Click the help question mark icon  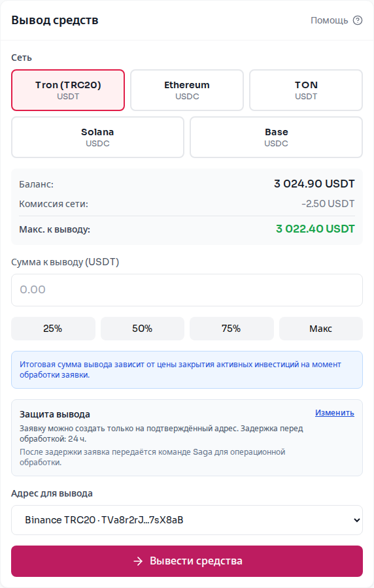pos(358,20)
